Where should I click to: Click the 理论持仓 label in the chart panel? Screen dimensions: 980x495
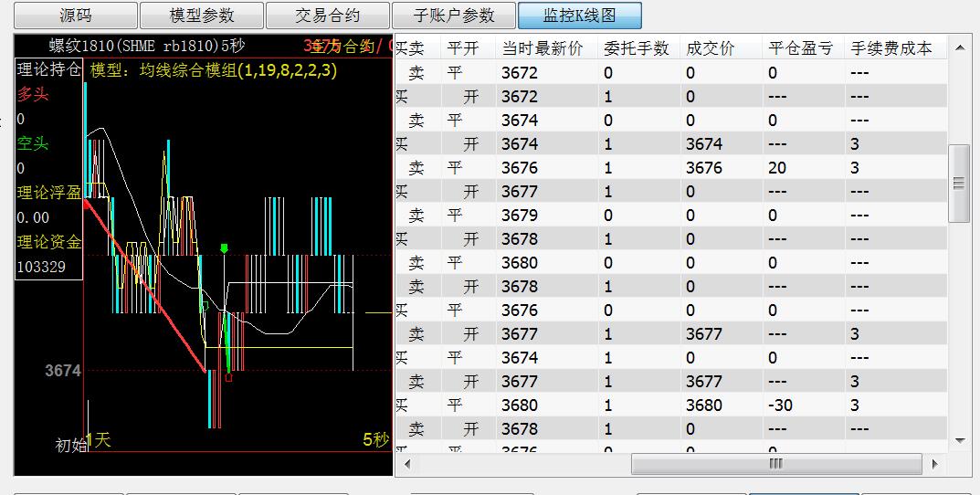pyautogui.click(x=48, y=68)
